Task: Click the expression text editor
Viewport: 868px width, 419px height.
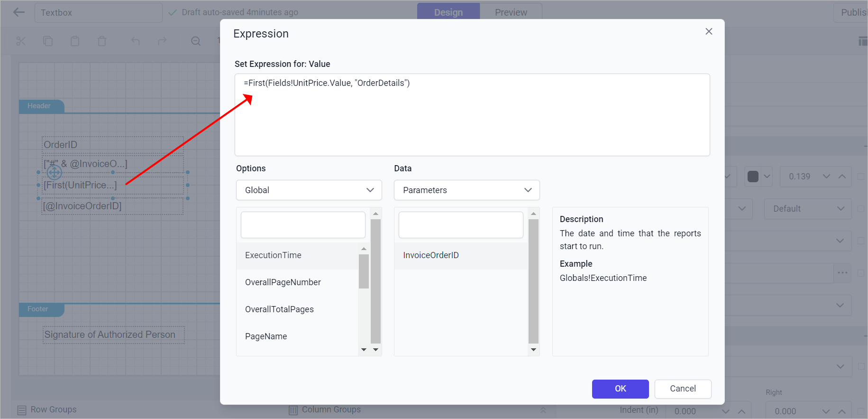Action: click(x=472, y=115)
